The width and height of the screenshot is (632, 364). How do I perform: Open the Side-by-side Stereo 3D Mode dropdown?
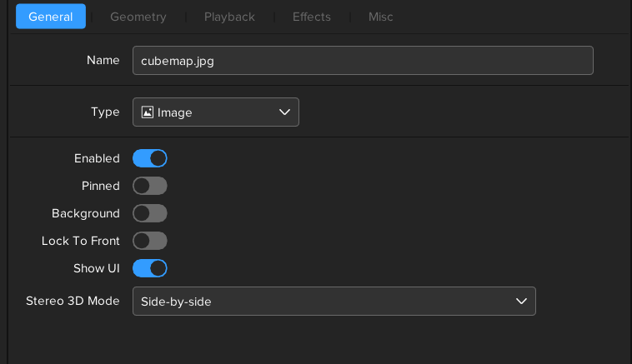tap(334, 302)
